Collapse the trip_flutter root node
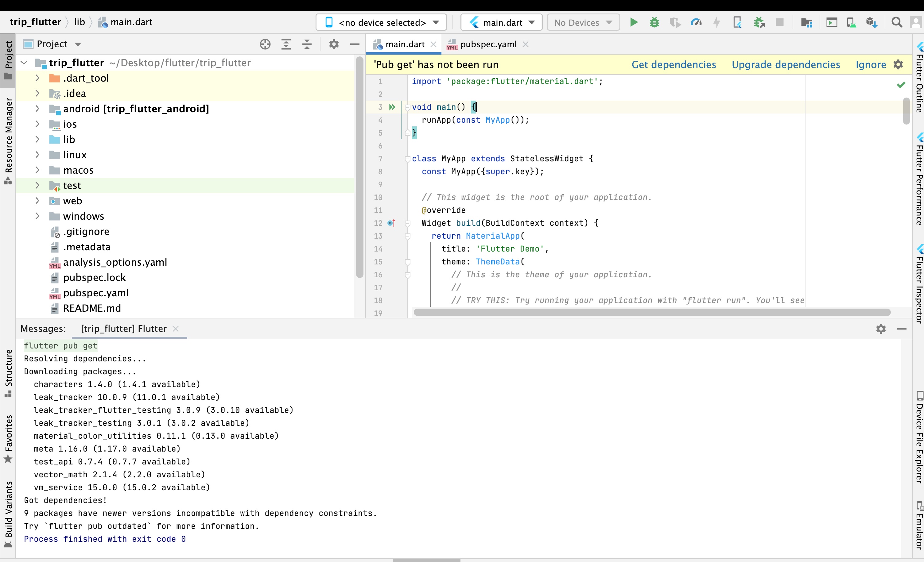The height and width of the screenshot is (562, 924). click(24, 63)
